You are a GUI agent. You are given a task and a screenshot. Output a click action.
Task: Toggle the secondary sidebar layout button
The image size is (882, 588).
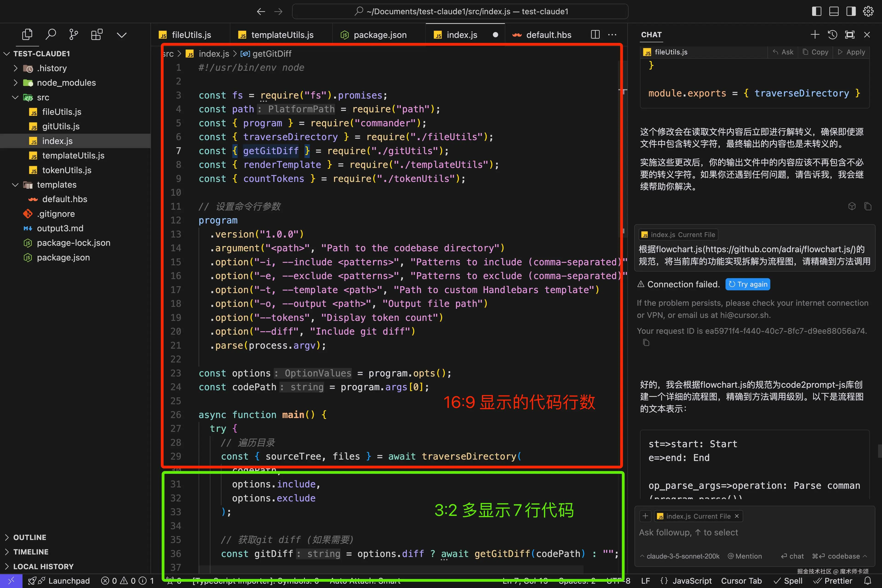(x=851, y=11)
